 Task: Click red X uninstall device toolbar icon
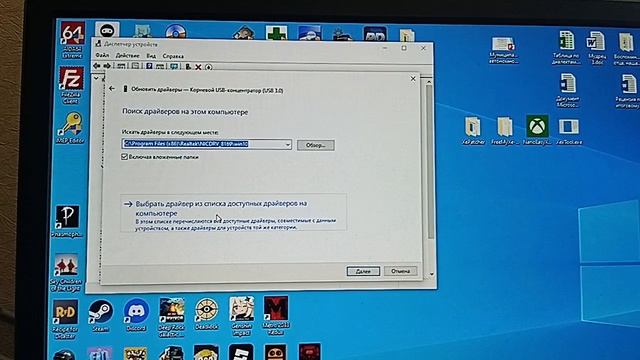(x=198, y=67)
